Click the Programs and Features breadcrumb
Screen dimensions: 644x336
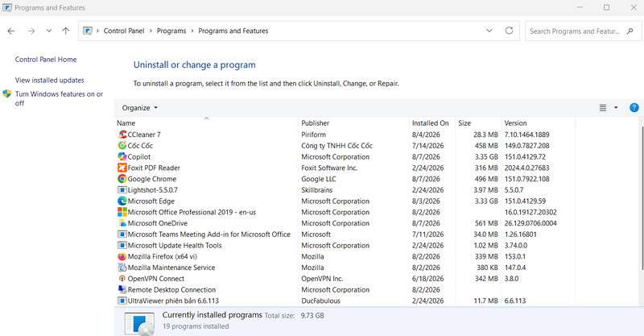click(233, 31)
